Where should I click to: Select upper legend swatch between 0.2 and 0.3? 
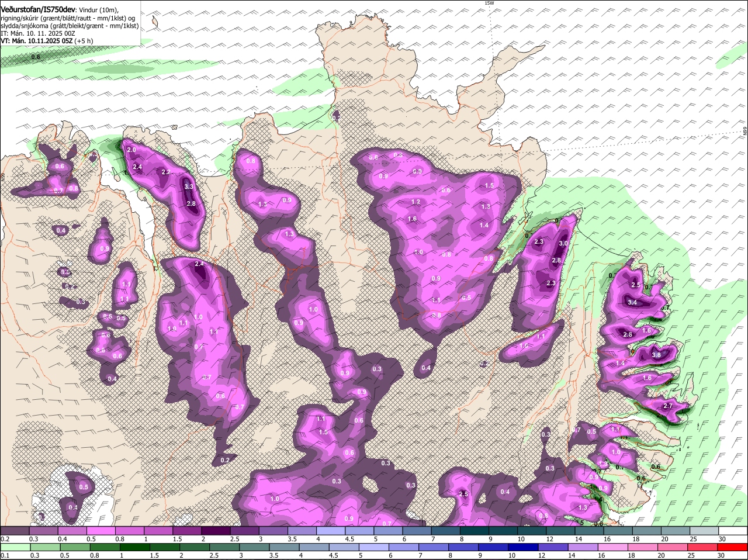click(x=15, y=530)
